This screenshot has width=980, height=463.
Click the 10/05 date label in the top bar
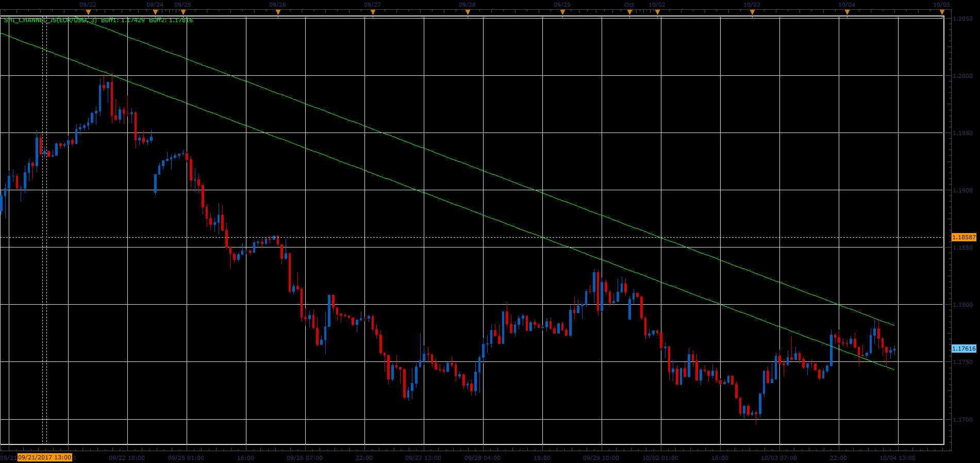941,5
